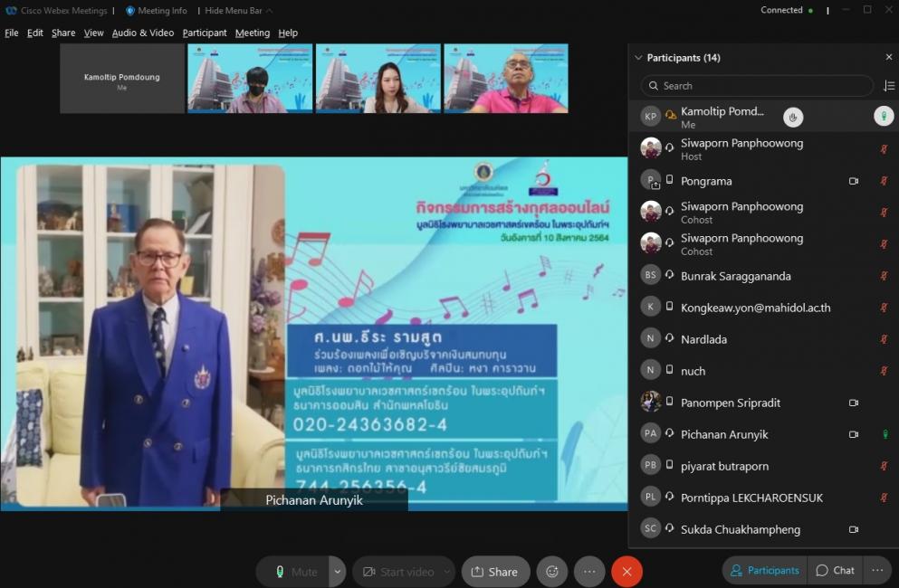Select the Kamoltip Pomdoung video thumbnail
Viewport: 899px width, 588px height.
coord(122,79)
